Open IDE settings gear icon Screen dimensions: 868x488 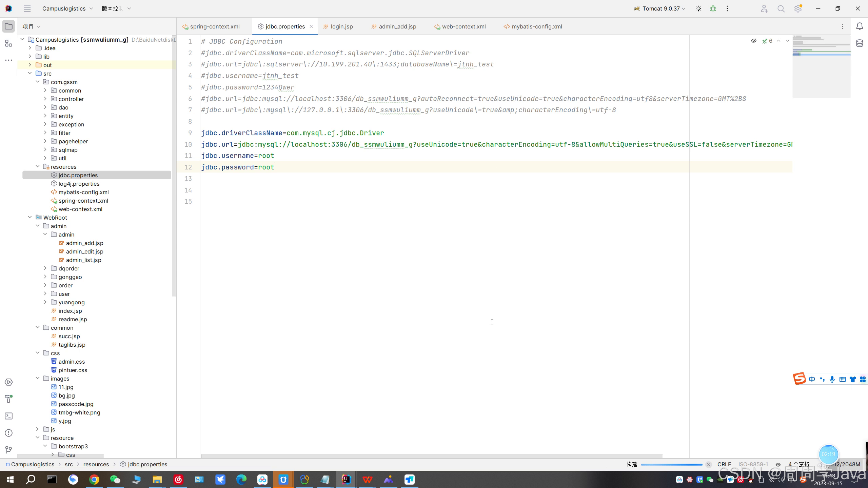(x=798, y=9)
